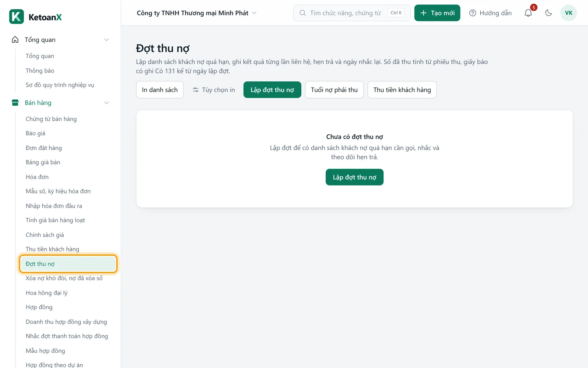The image size is (588, 368).
Task: Select Đợt thu nợ sidebar item
Action: (68, 264)
